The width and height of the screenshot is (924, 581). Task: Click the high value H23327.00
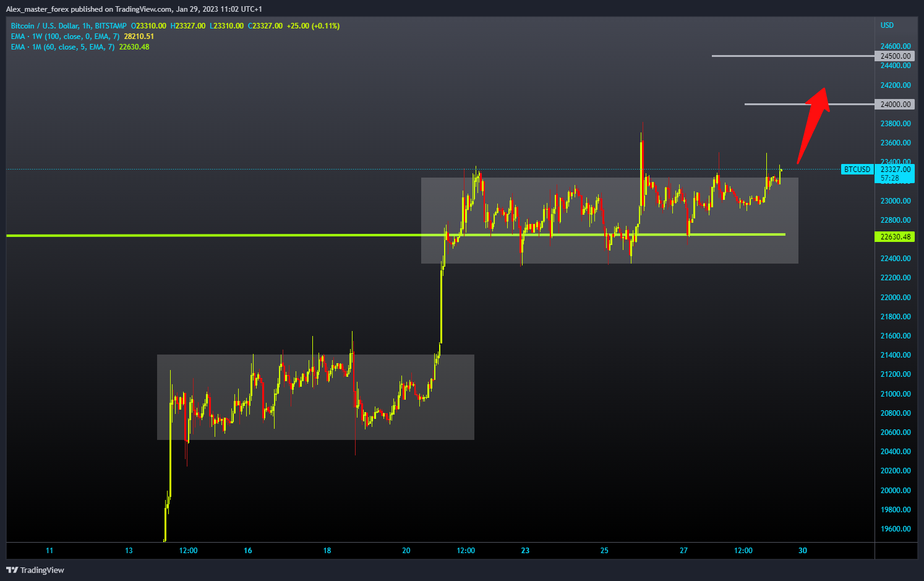tap(187, 26)
